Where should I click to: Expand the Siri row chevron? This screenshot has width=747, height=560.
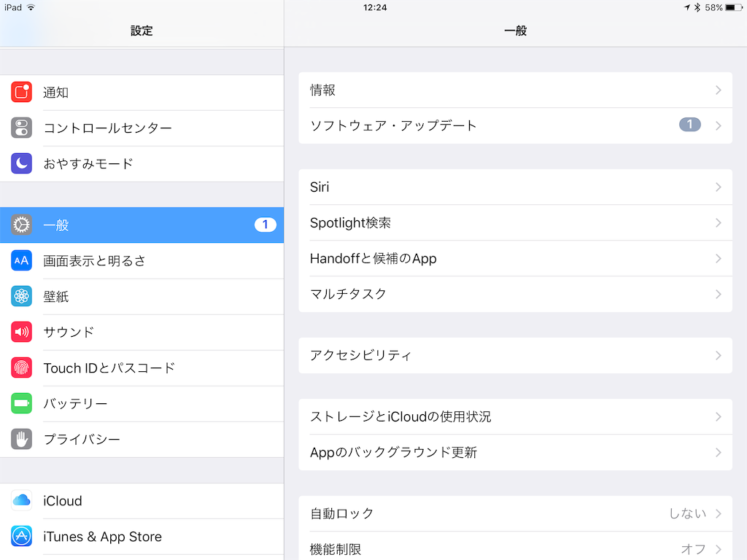tap(719, 187)
